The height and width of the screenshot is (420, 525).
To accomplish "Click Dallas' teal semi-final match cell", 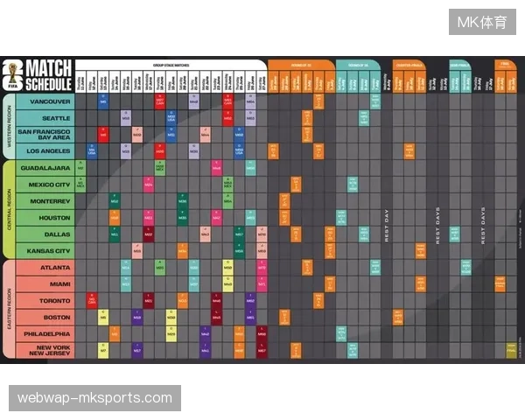I will point(454,234).
